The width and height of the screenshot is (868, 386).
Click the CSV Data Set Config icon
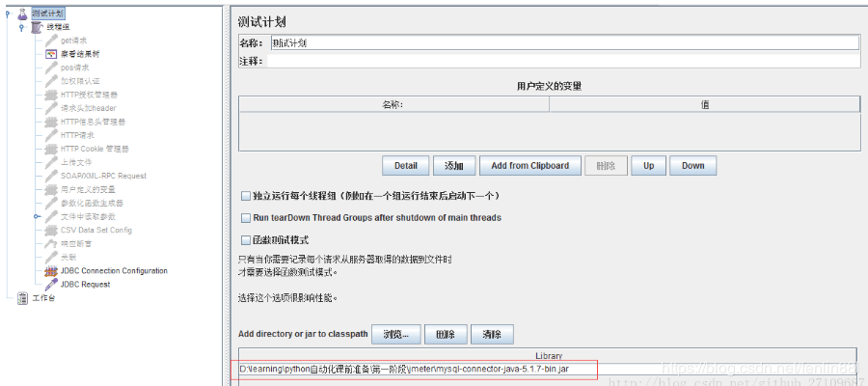point(51,230)
